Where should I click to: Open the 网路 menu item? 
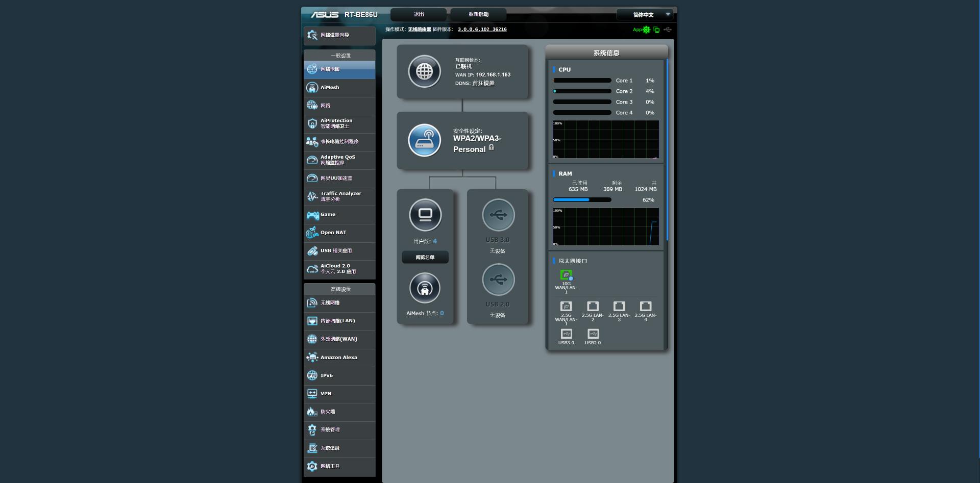[339, 106]
